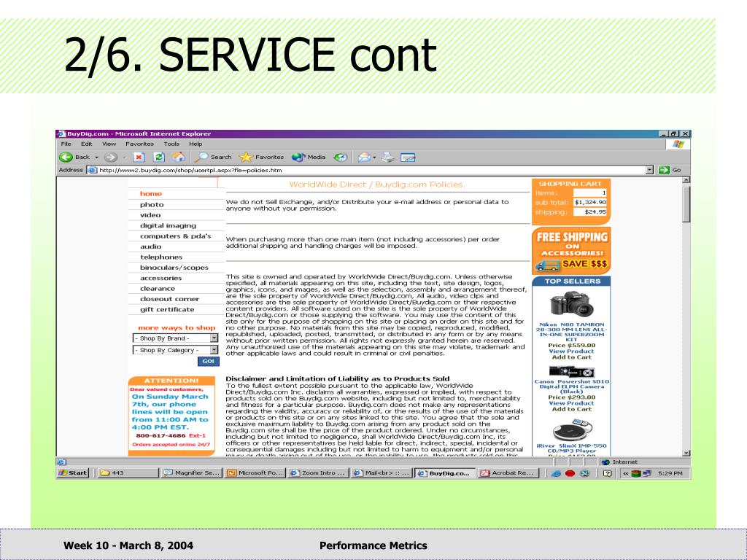Click View Product under Canon Powershot SD10
This screenshot has width=747, height=560.
571,403
